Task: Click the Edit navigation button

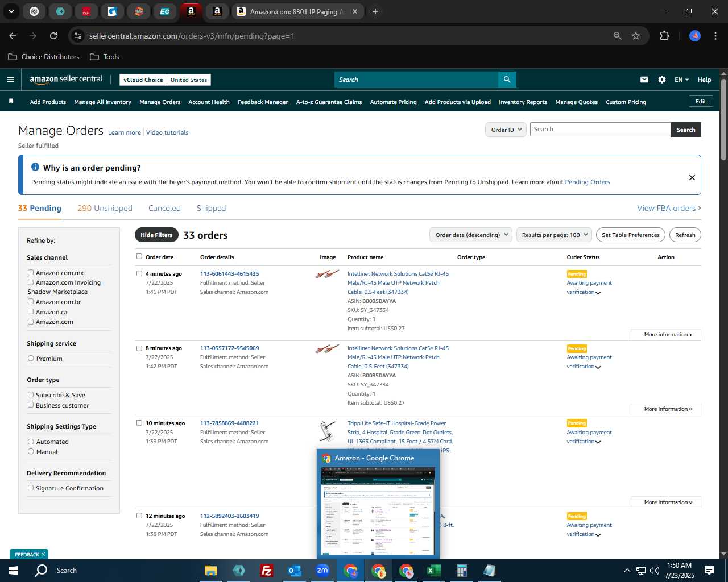Action: click(x=701, y=101)
